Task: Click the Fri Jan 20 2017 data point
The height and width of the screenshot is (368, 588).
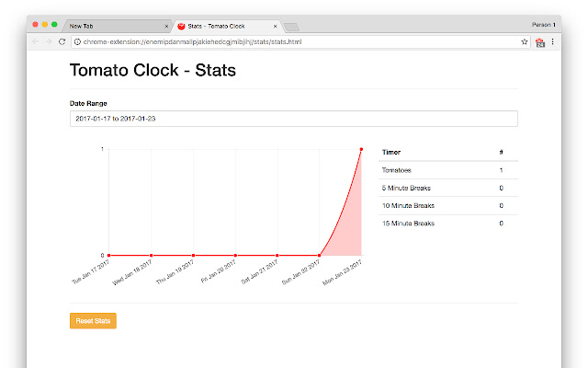Action: tap(235, 256)
